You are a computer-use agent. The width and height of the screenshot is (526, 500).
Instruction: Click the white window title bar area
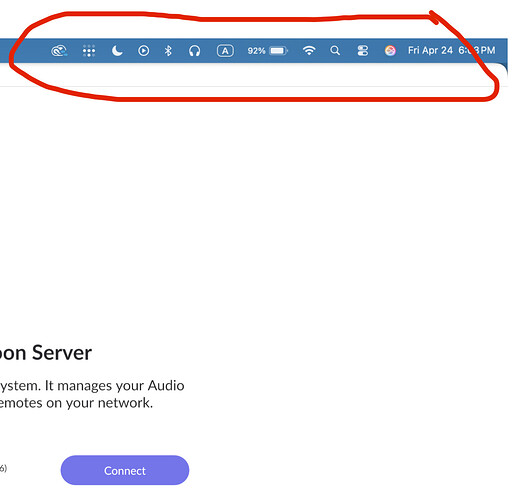click(x=253, y=74)
